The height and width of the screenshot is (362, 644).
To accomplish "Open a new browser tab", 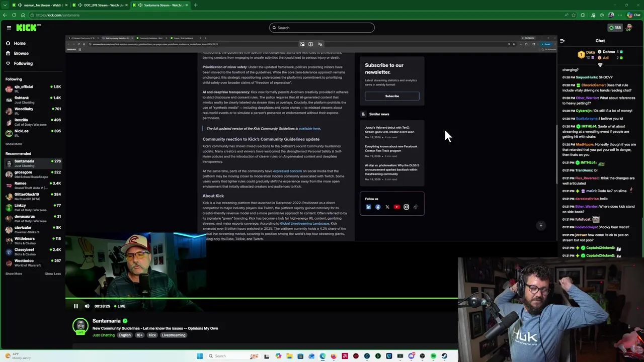I will tap(196, 5).
